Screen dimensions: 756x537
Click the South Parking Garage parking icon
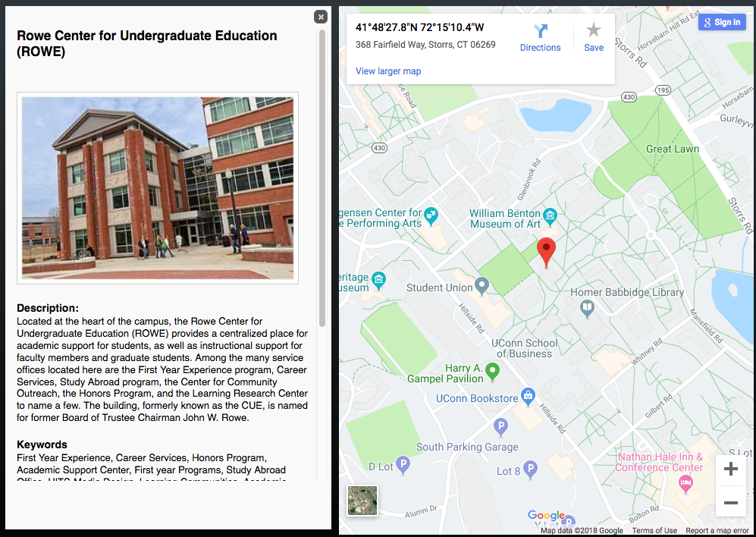point(500,428)
